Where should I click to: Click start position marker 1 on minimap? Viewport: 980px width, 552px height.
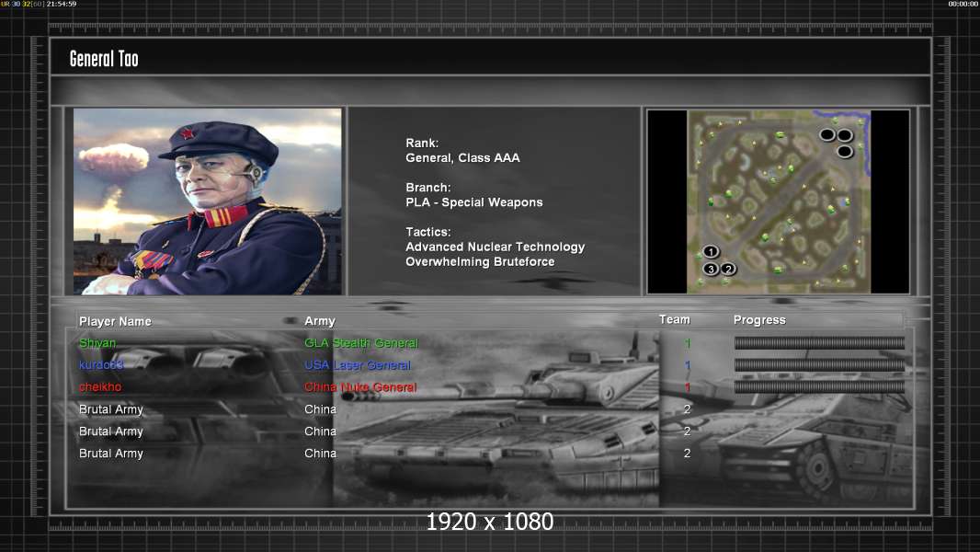711,252
